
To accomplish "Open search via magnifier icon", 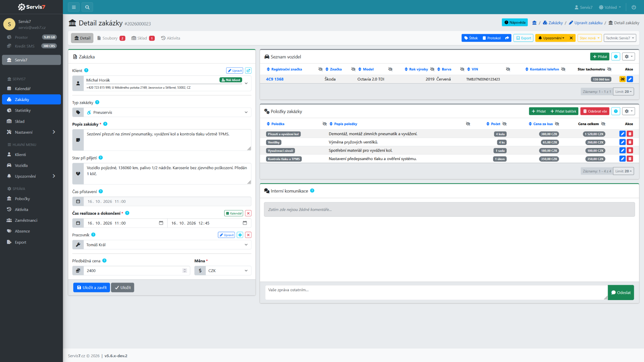I will (x=87, y=7).
